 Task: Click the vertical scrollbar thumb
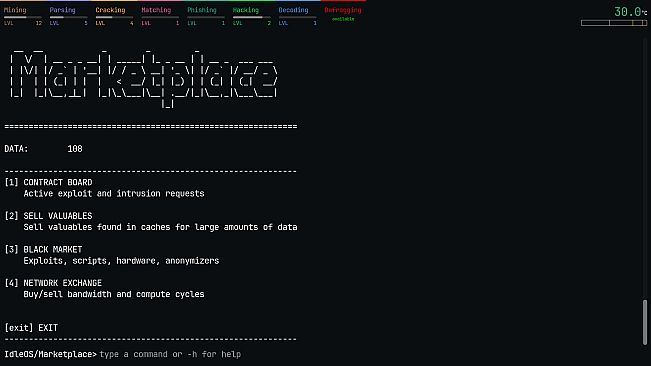click(x=645, y=322)
